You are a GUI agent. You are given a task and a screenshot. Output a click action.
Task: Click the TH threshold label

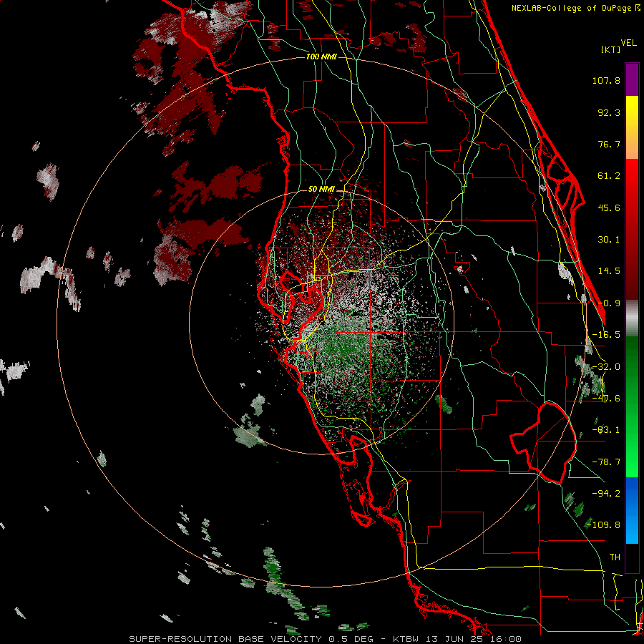coord(615,557)
